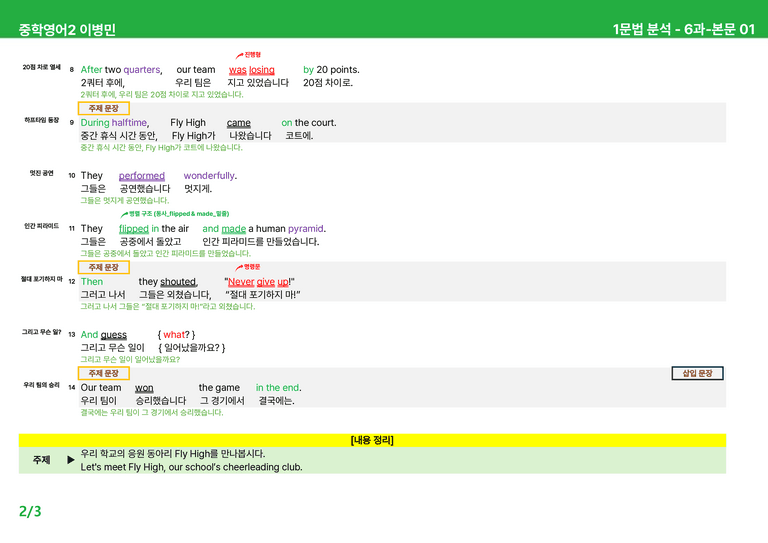Click the underlined word 'came'
Image resolution: width=768 pixels, height=543 pixels.
pos(239,123)
